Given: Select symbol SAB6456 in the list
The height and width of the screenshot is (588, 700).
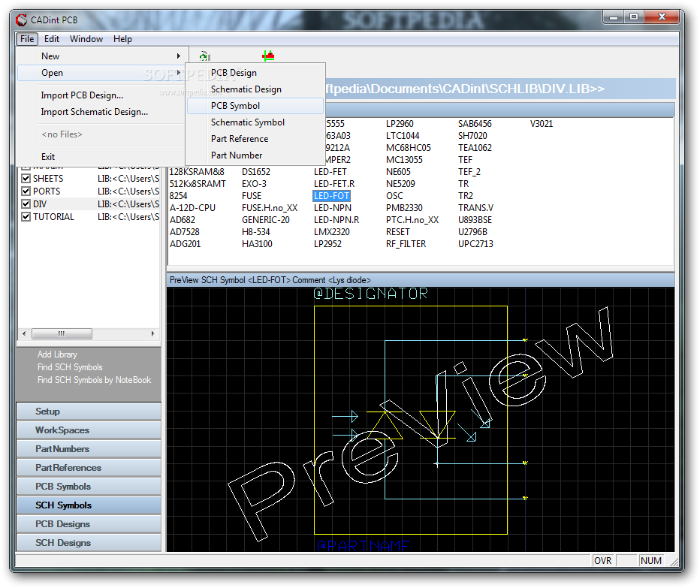Looking at the screenshot, I should pos(475,124).
